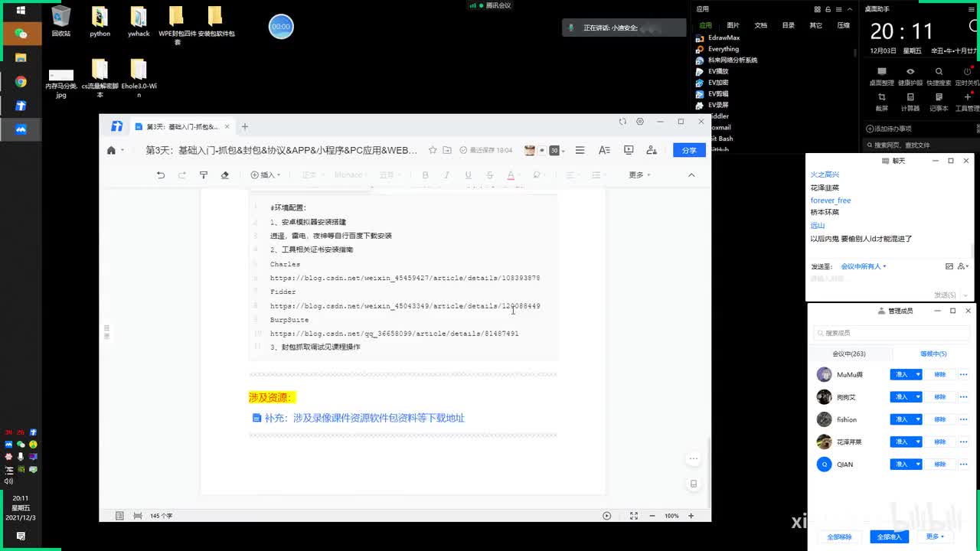Switch to 会议中(263) tab

(x=849, y=354)
